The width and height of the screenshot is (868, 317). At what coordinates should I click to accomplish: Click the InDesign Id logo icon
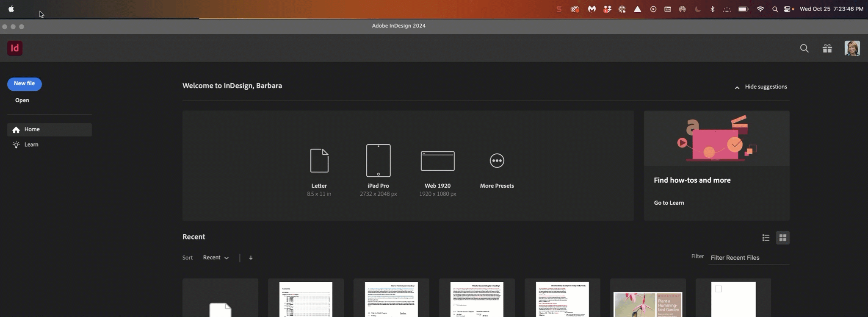click(15, 48)
